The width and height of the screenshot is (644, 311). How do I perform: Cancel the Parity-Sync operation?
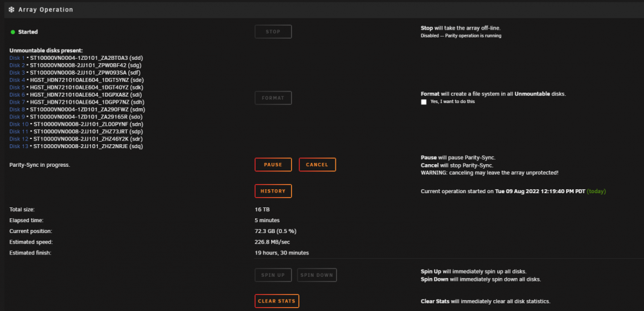tap(317, 165)
